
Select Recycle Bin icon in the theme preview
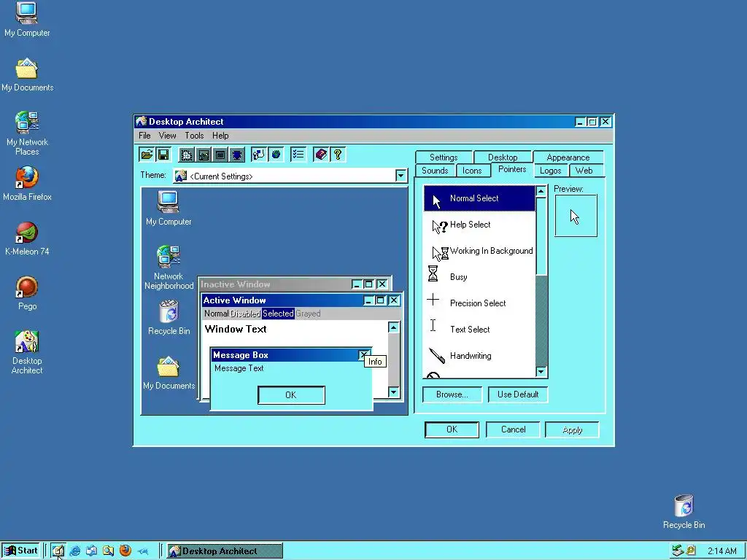click(169, 317)
